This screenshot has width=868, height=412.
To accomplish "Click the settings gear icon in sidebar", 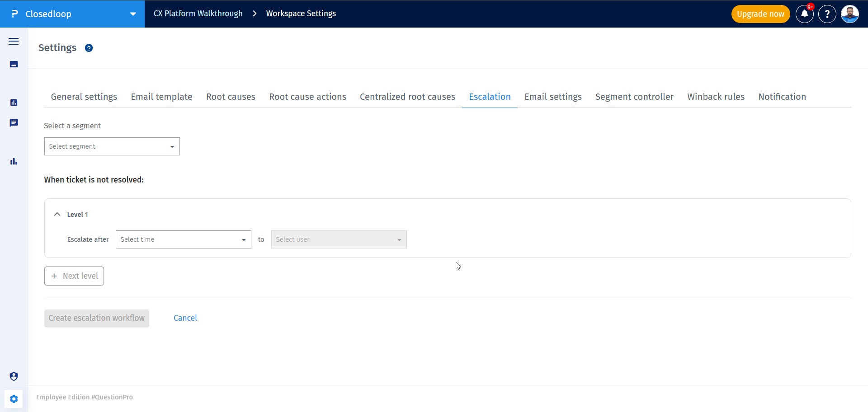I will 14,399.
